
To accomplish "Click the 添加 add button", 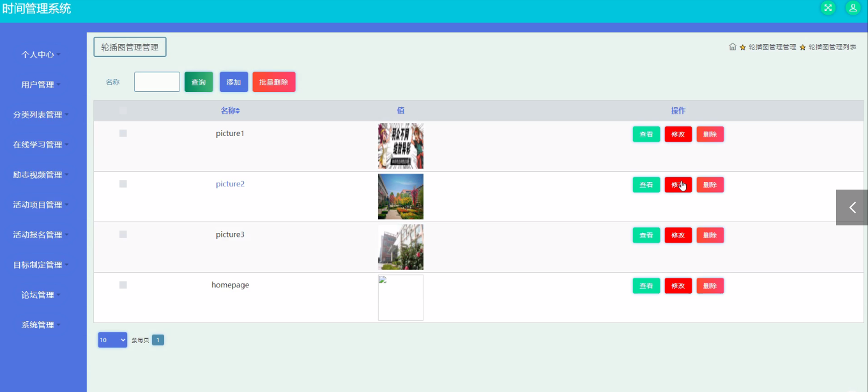I will pyautogui.click(x=234, y=82).
